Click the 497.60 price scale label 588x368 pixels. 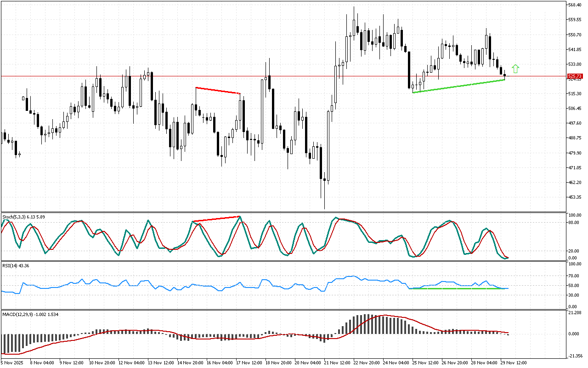point(575,123)
